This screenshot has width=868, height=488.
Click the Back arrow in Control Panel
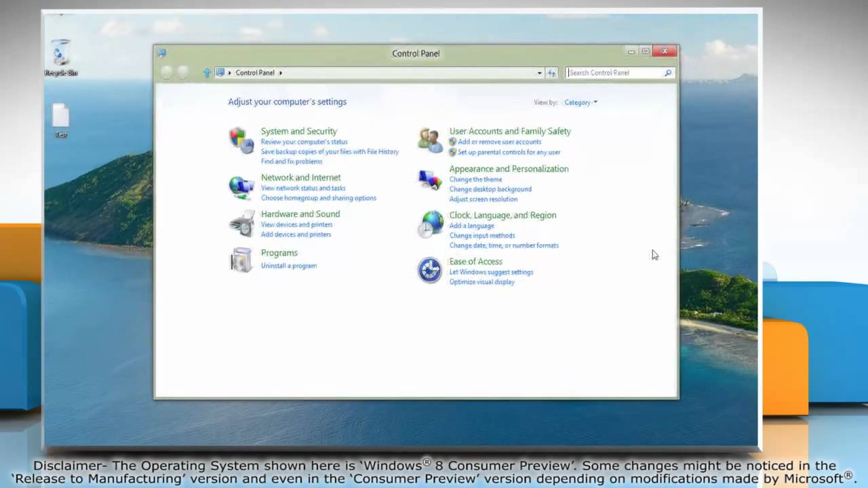pos(167,73)
